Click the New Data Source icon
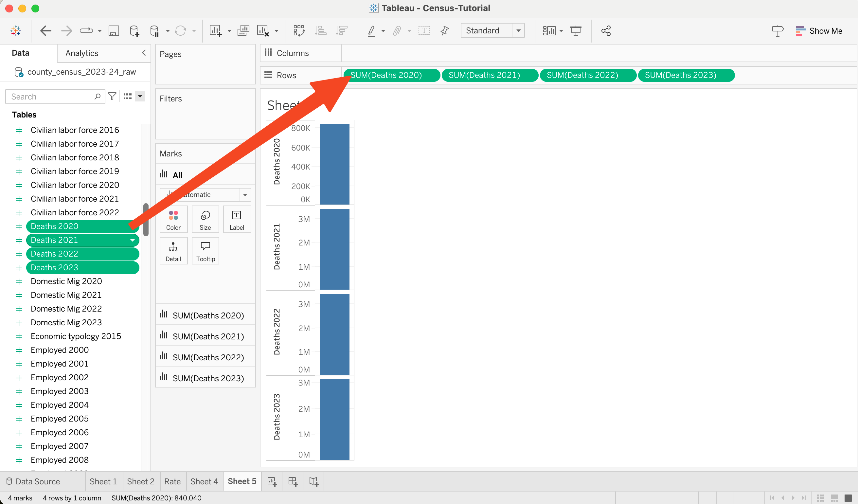Viewport: 858px width, 504px height. (134, 31)
